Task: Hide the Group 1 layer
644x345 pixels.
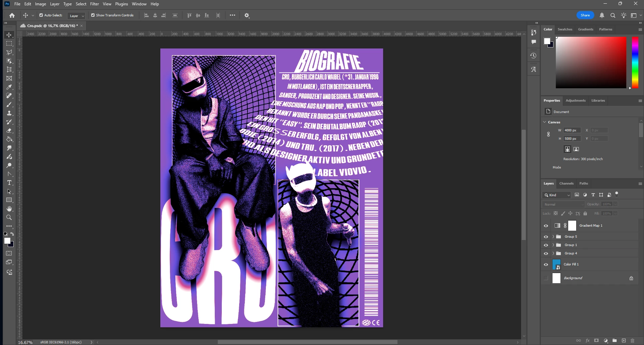Action: [546, 245]
